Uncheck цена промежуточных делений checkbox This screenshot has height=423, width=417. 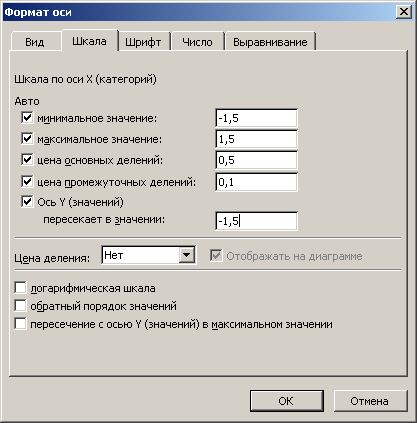[27, 182]
